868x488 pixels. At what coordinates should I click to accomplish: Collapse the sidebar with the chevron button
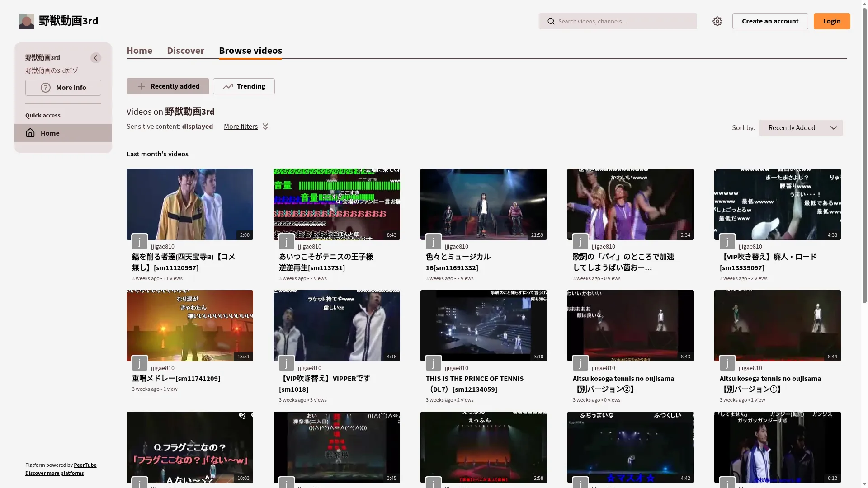click(x=95, y=58)
